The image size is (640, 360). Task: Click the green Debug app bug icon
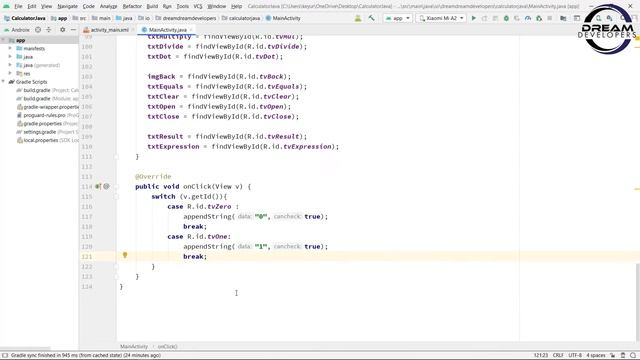506,18
